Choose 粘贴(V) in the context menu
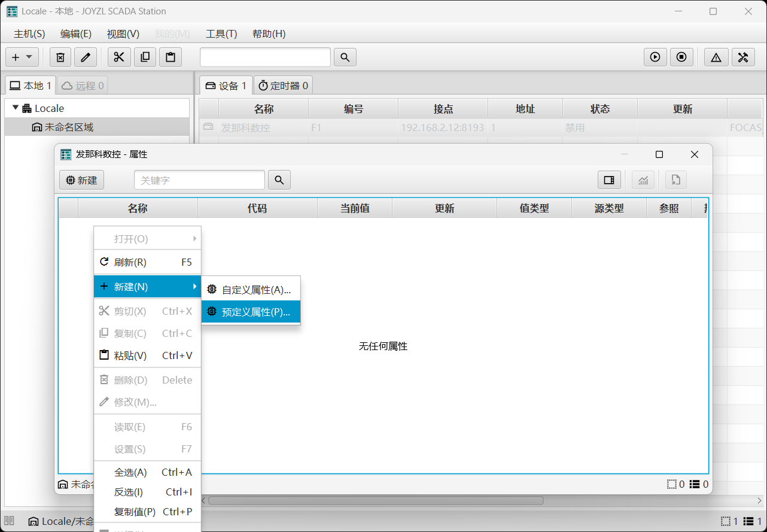The image size is (767, 532). [x=147, y=355]
